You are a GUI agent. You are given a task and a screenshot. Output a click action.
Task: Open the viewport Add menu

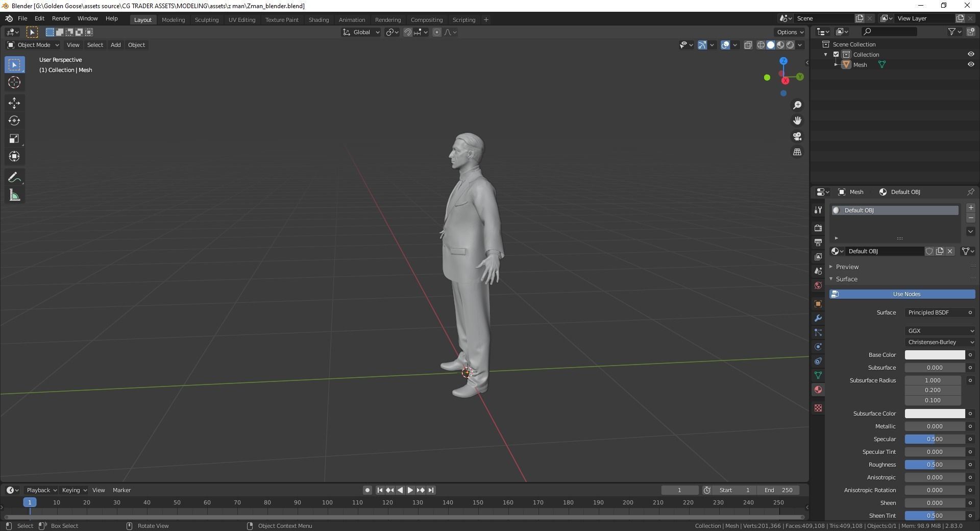[116, 45]
